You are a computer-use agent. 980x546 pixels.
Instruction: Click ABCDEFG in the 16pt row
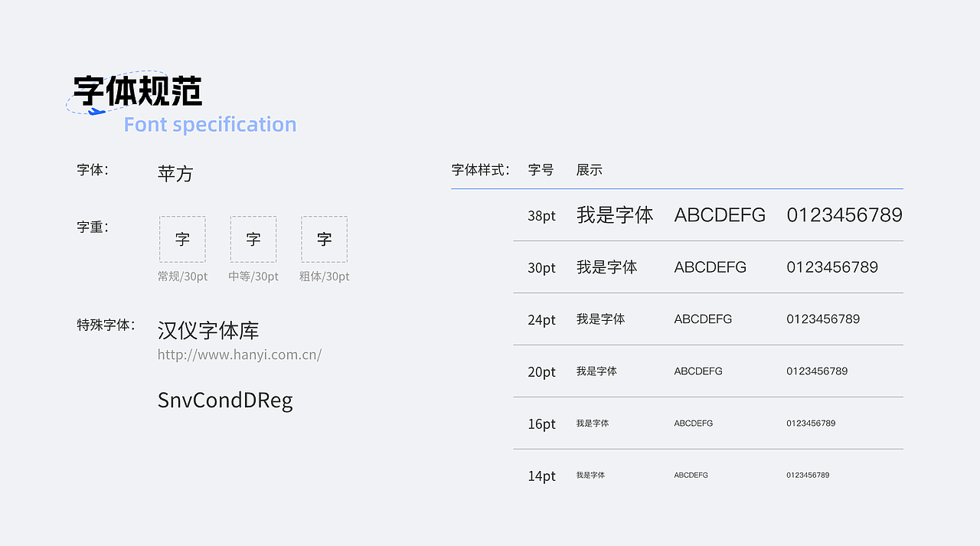click(694, 423)
